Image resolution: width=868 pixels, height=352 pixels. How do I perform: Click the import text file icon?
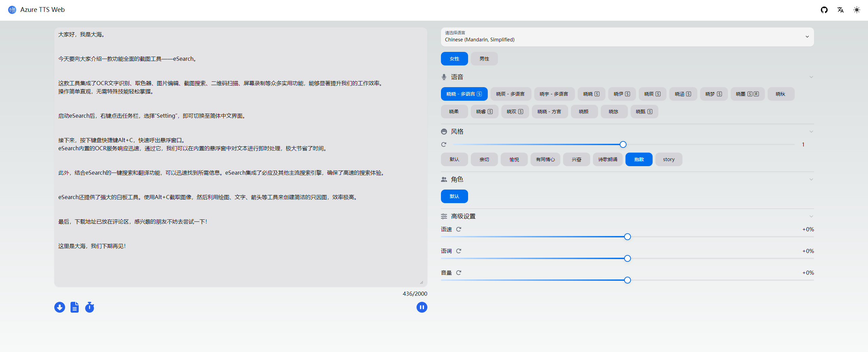coord(75,307)
